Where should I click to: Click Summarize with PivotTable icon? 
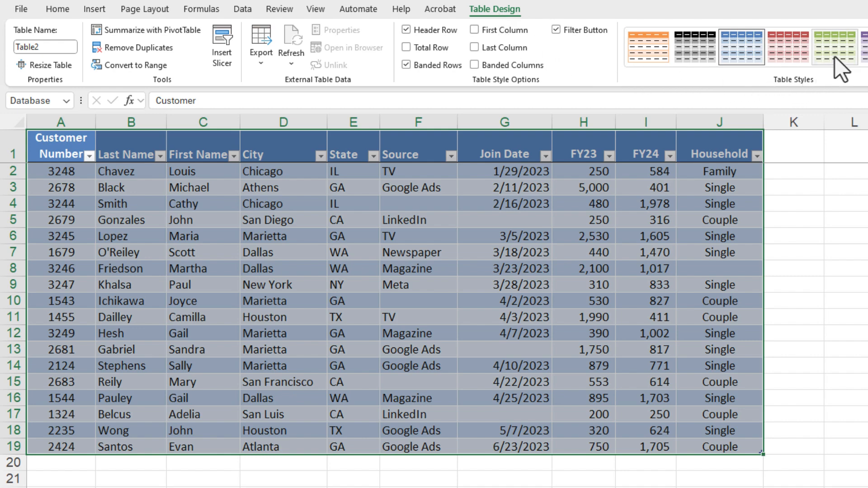tap(96, 30)
